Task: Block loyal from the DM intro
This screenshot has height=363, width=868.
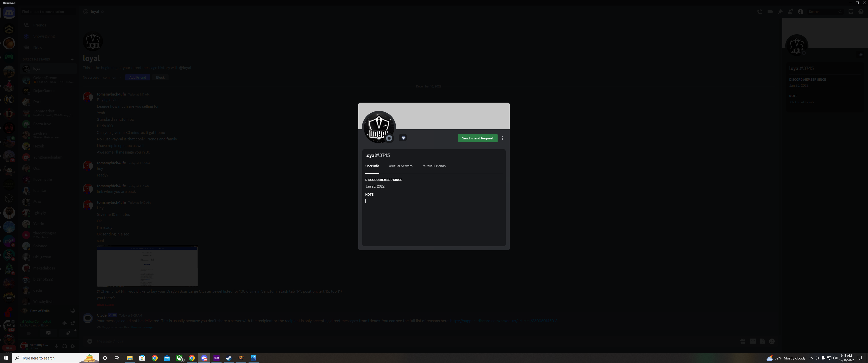Action: tap(160, 77)
